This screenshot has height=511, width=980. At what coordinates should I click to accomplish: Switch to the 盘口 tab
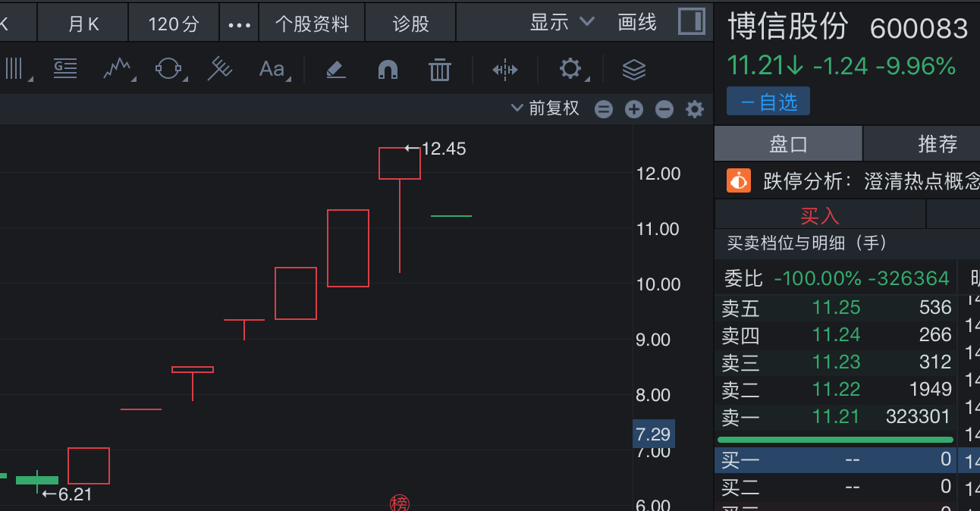(788, 144)
